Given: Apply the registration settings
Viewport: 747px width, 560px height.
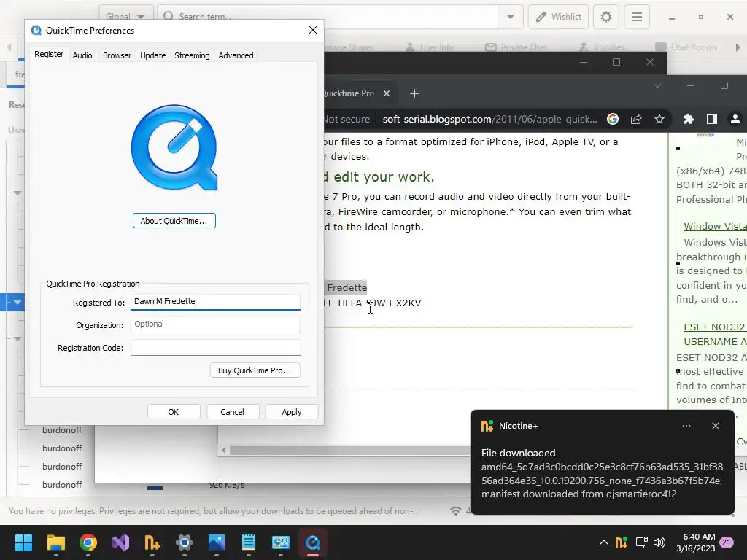Looking at the screenshot, I should (292, 412).
